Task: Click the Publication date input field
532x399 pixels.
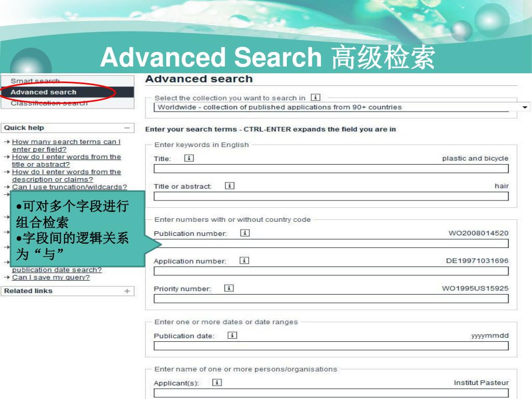Action: [331, 345]
